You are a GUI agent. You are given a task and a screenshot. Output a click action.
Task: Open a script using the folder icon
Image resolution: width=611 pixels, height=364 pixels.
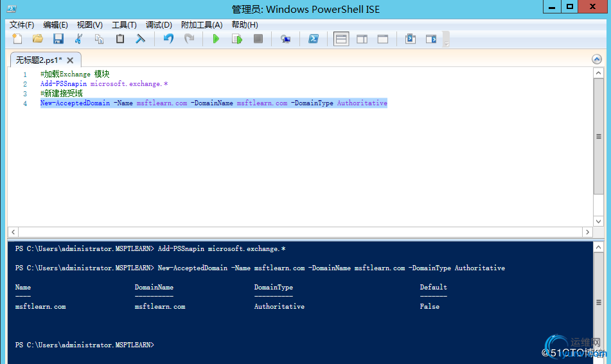tap(38, 39)
